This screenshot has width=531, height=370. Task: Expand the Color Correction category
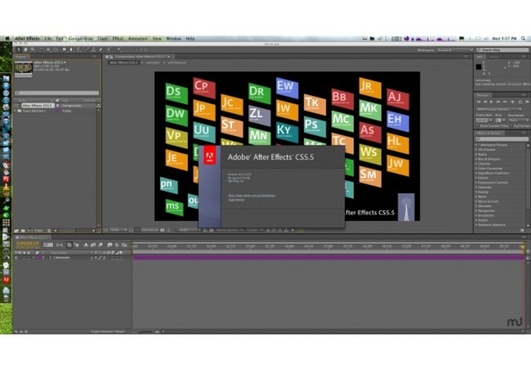476,169
